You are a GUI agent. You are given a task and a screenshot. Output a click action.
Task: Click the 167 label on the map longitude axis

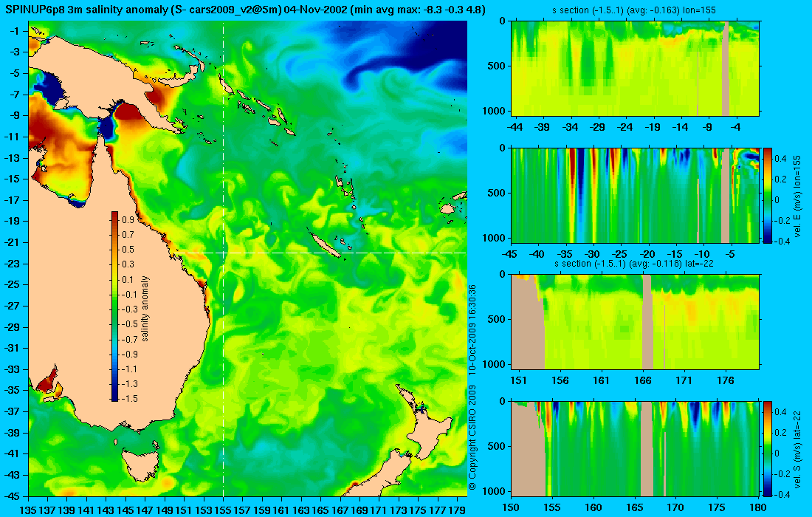tap(340, 510)
